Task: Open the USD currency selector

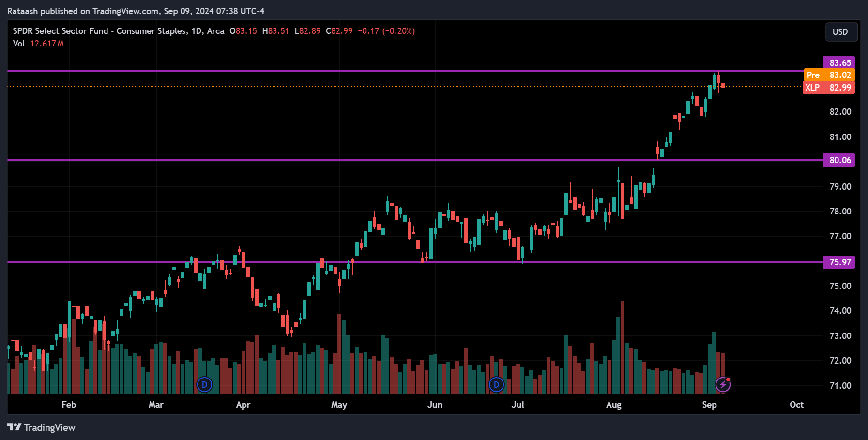Action: click(840, 32)
